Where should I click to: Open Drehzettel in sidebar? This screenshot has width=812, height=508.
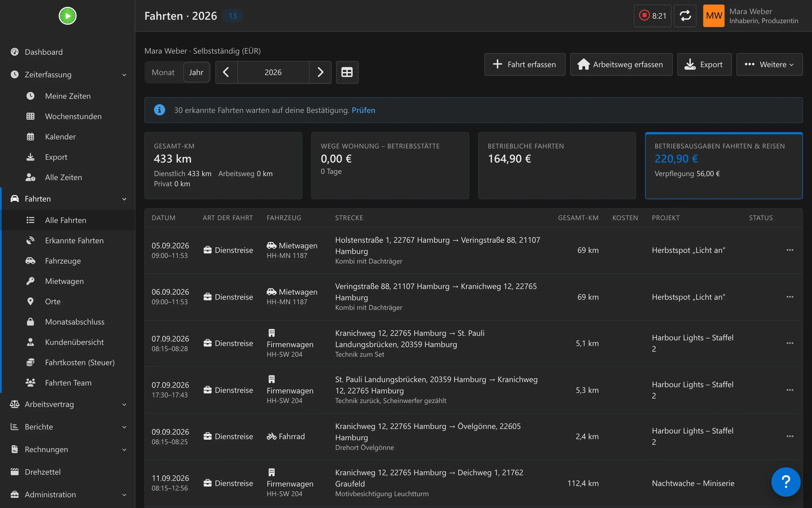click(x=67, y=472)
